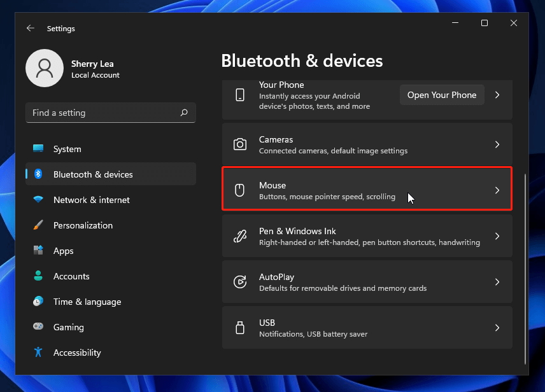
Task: Open the Cameras settings title
Action: (276, 139)
